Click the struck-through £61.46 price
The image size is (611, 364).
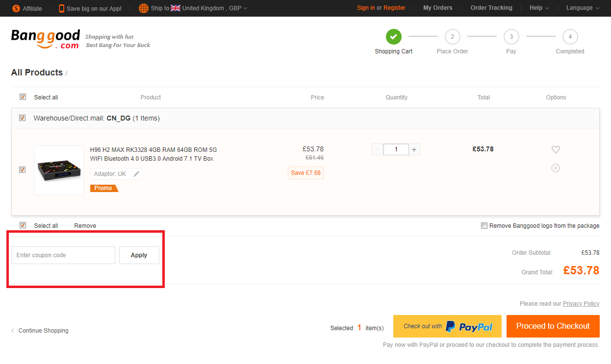coord(314,158)
